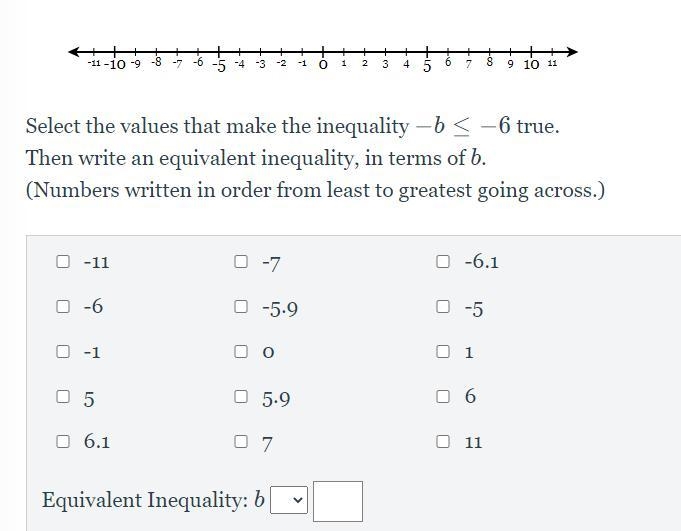Tick the 6 answer checkbox
Screen dimensions: 681x531
pyautogui.click(x=443, y=396)
